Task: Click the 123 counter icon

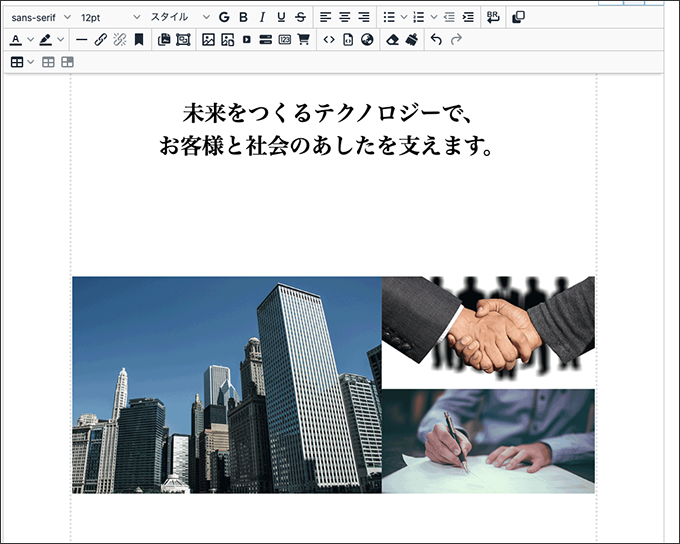Action: (x=284, y=40)
